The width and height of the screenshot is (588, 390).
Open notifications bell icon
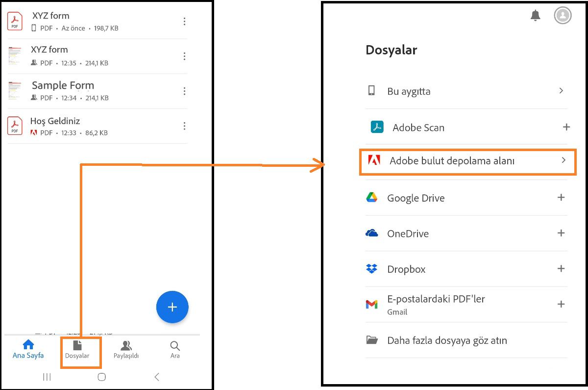(x=536, y=16)
